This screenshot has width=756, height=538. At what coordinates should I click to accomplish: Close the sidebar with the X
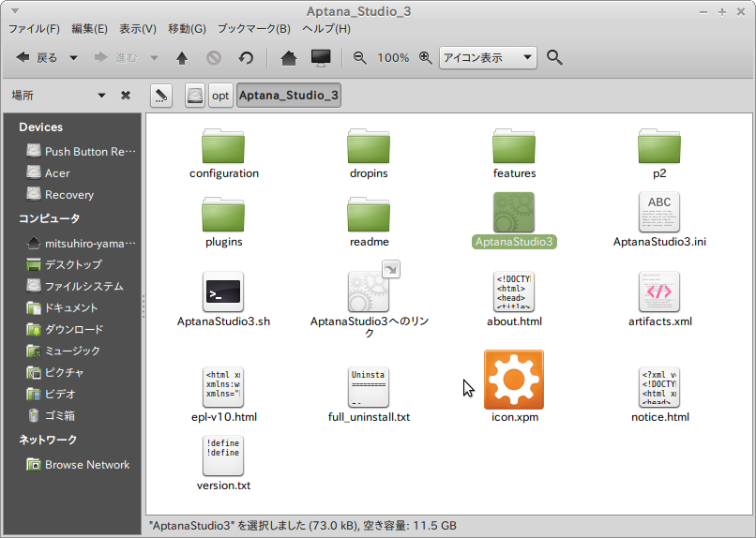point(126,96)
